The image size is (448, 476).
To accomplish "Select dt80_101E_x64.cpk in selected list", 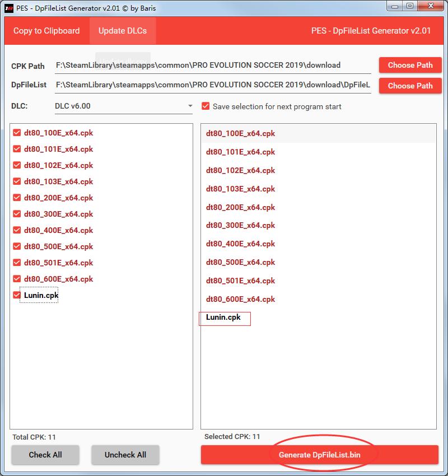I will (319, 152).
